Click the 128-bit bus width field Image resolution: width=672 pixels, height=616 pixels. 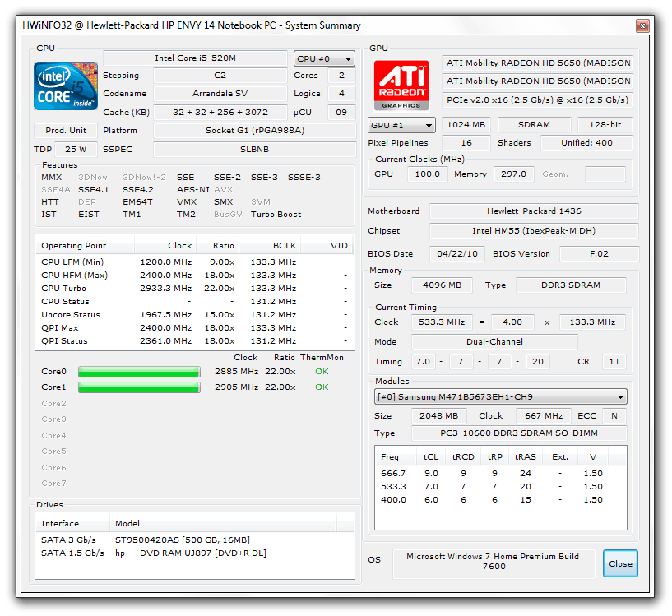(x=605, y=125)
